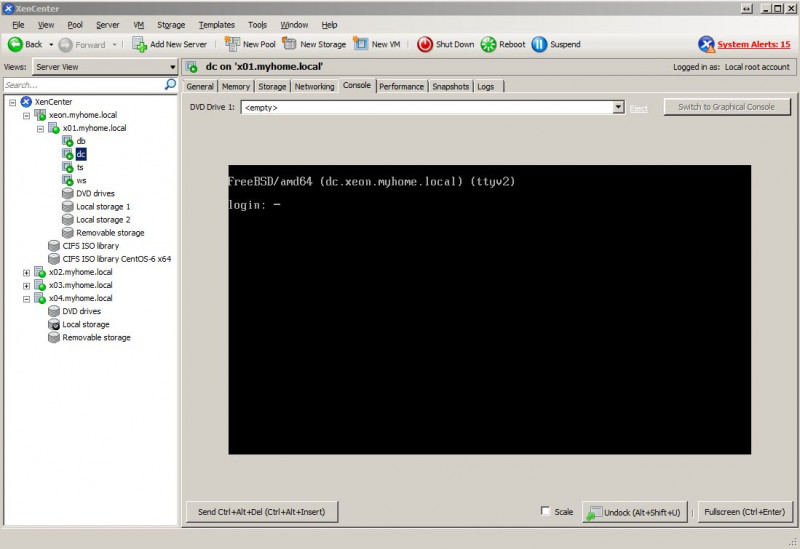Open the Views dropdown
The height and width of the screenshot is (549, 800).
tap(105, 67)
